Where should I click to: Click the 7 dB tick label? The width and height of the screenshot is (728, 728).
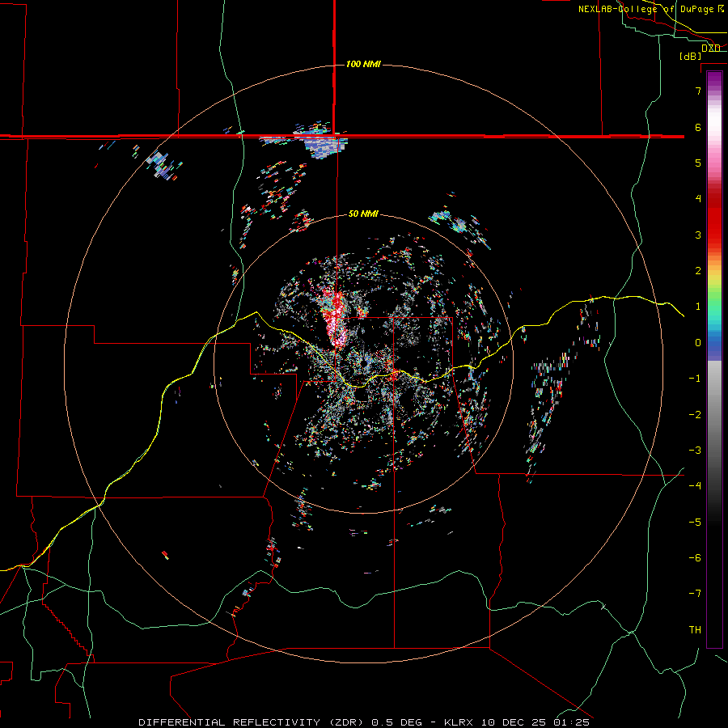698,91
